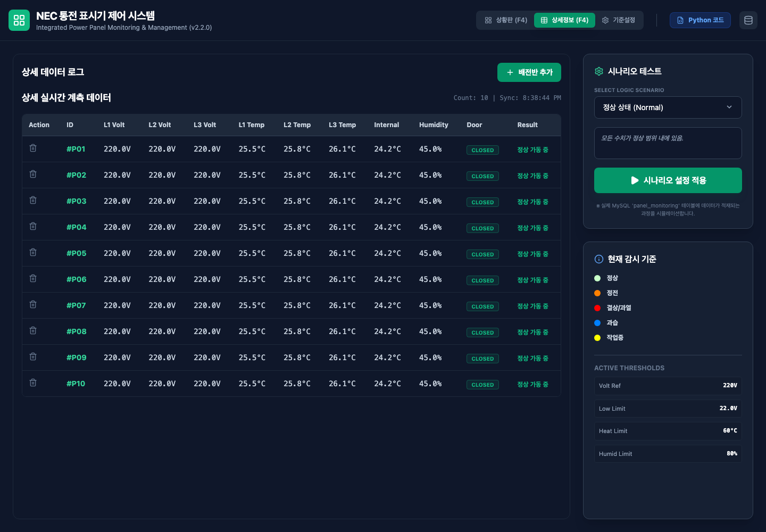Image resolution: width=766 pixels, height=532 pixels.
Task: Click the Low Limit 22.0V field
Action: click(668, 409)
